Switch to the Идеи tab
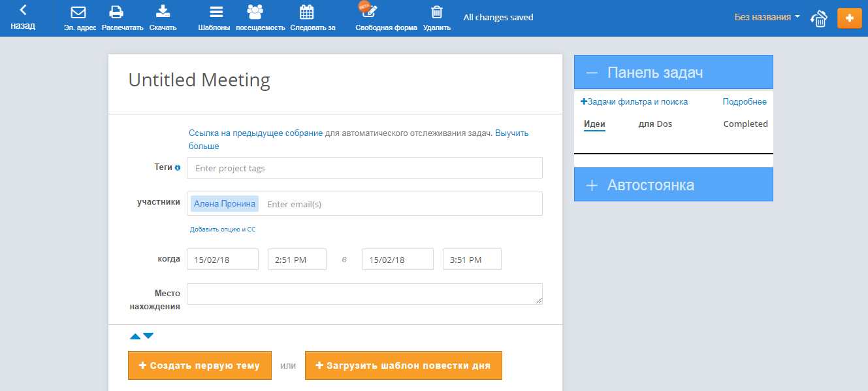The image size is (868, 391). coord(594,124)
